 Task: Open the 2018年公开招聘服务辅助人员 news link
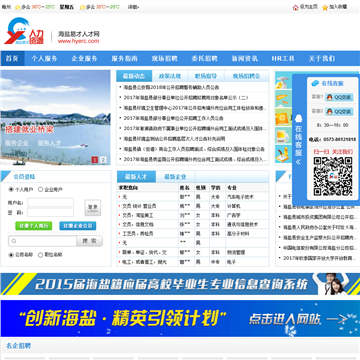point(171,87)
